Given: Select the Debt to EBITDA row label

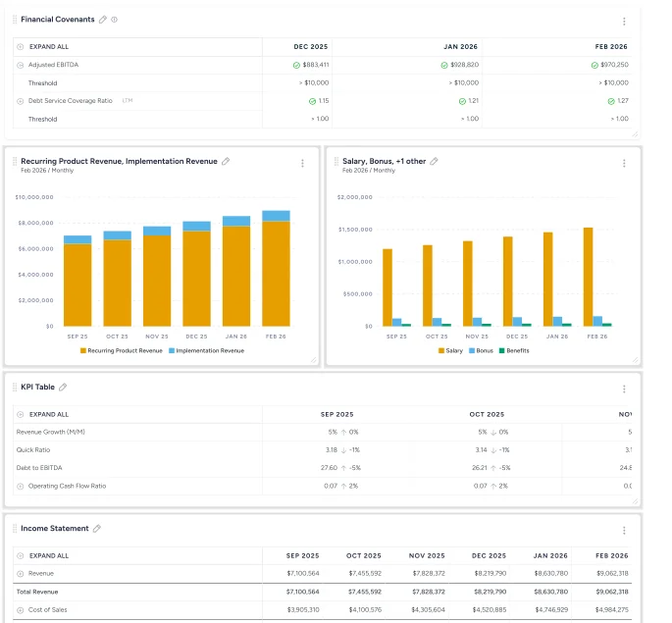Looking at the screenshot, I should (x=39, y=468).
